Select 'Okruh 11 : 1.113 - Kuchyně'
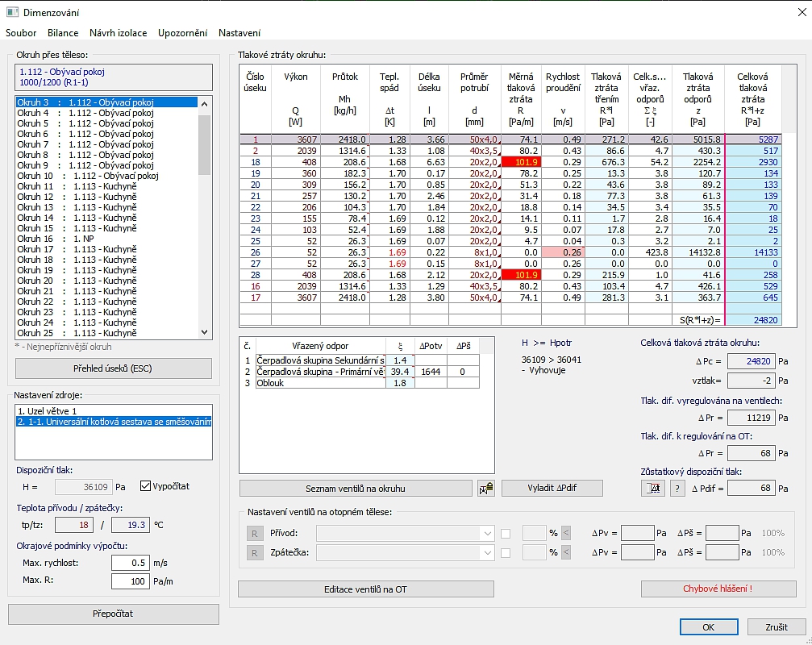This screenshot has width=812, height=645. [106, 186]
